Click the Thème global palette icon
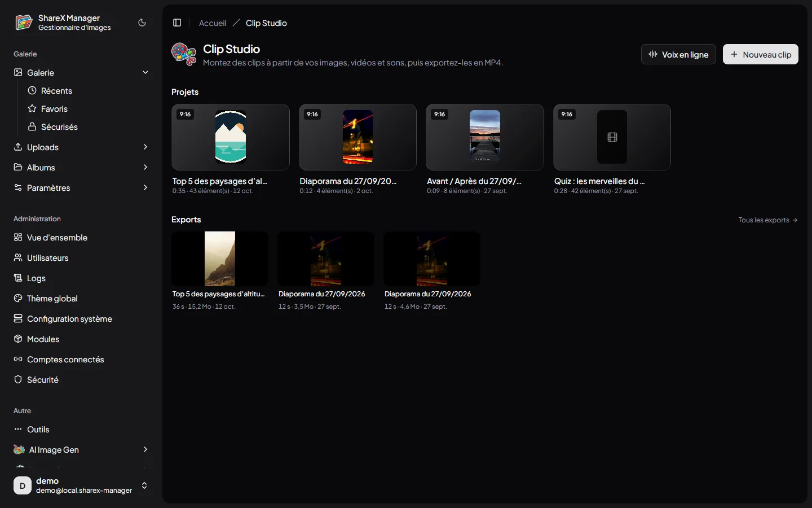The image size is (812, 508). click(18, 298)
